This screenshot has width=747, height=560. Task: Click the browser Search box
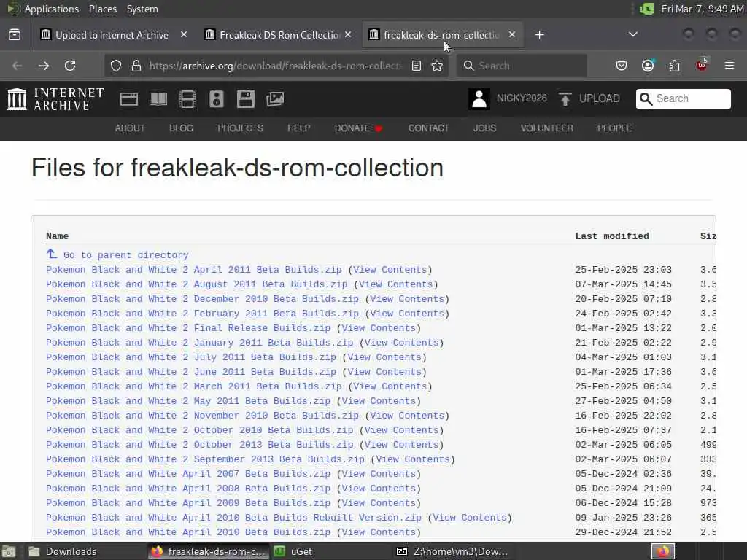522,66
